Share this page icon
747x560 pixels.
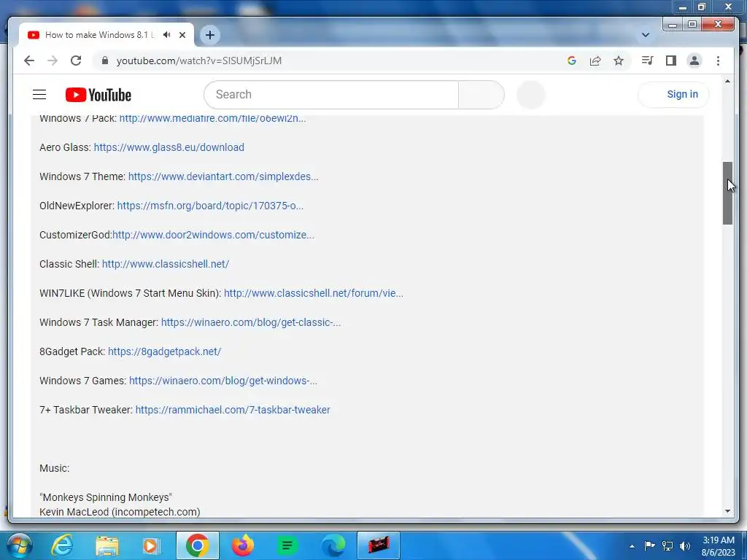[x=595, y=61]
